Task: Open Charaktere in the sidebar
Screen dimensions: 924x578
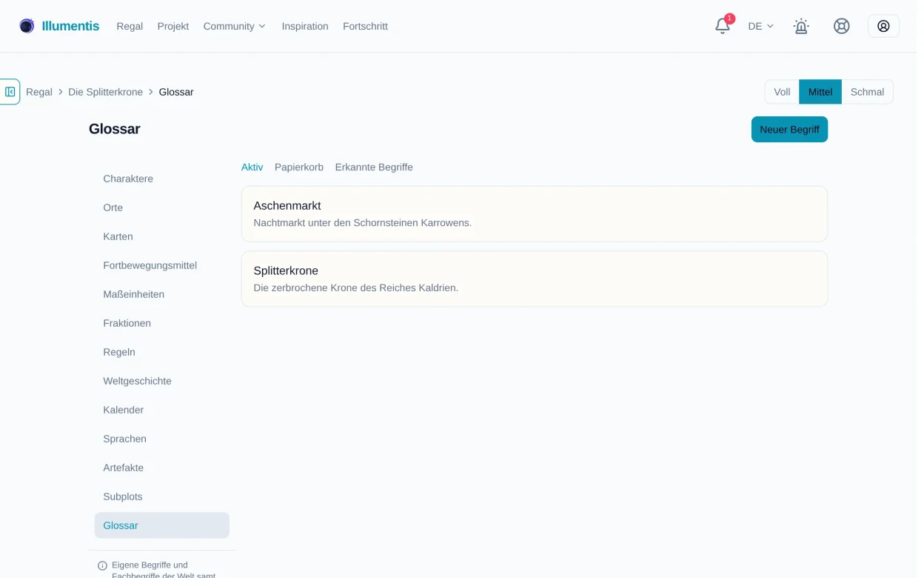Action: point(162,179)
